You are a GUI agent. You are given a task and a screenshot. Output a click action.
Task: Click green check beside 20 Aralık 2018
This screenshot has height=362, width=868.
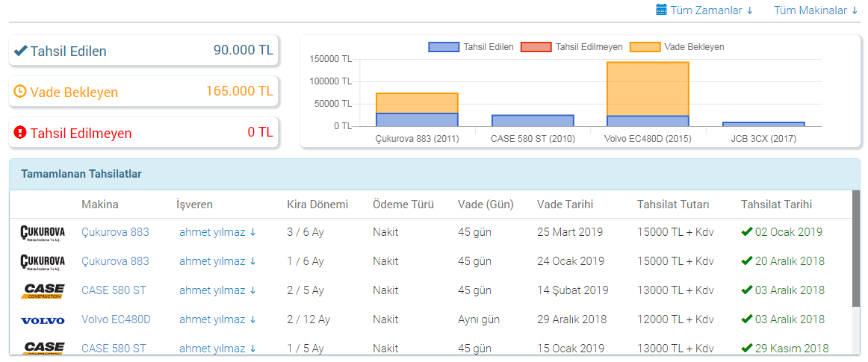(x=746, y=260)
